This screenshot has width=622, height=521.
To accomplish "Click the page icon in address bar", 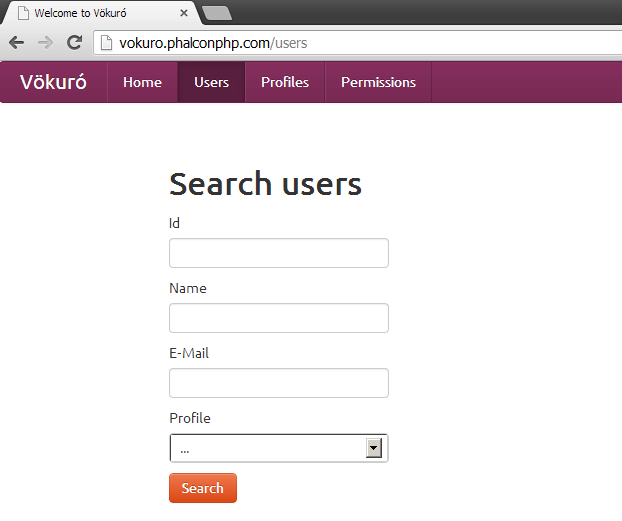I will [107, 43].
